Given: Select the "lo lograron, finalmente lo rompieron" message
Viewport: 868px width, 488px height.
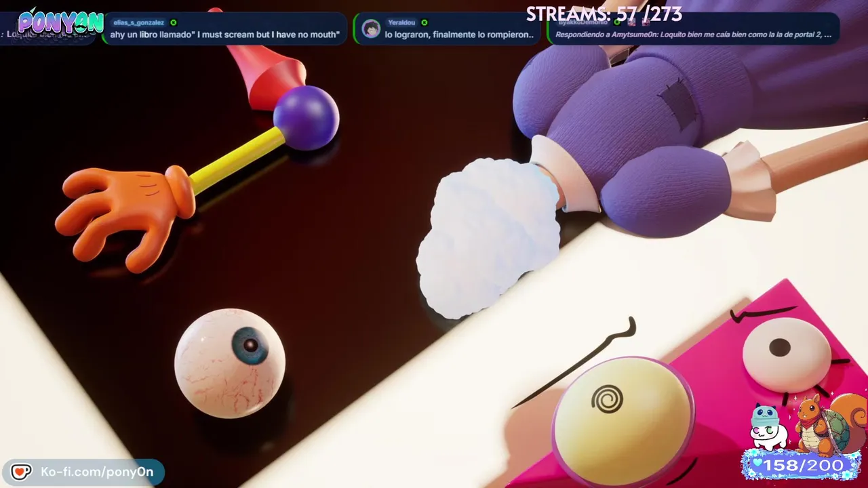Looking at the screenshot, I should pyautogui.click(x=459, y=35).
